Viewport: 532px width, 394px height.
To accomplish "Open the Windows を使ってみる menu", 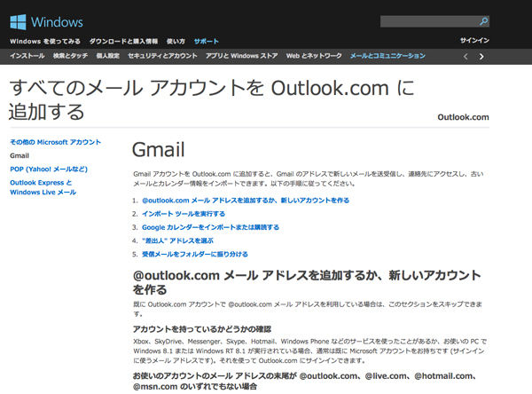I will point(44,41).
